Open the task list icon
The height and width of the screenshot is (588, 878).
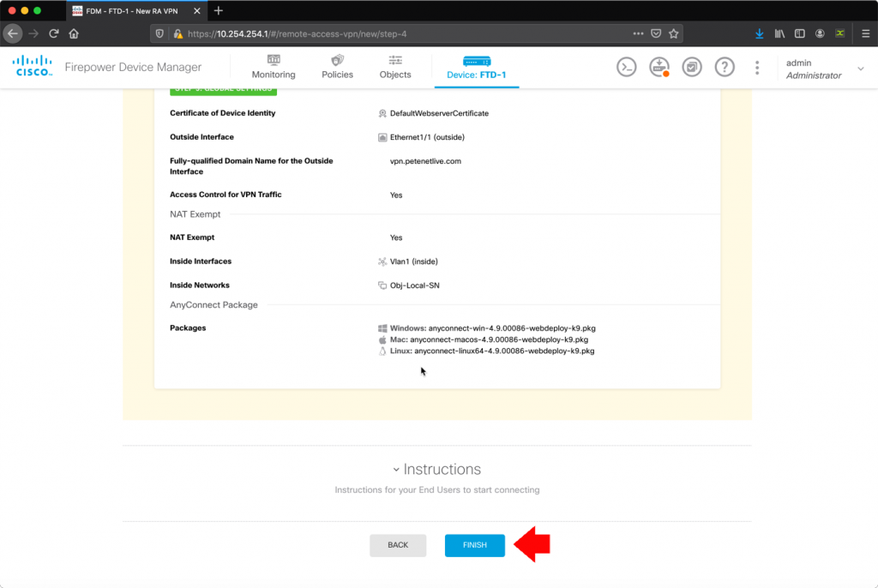[692, 66]
